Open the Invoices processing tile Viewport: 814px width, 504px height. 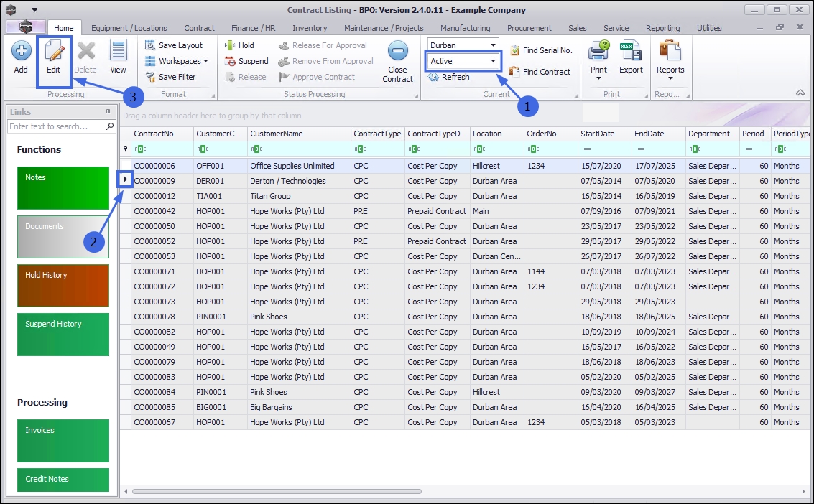point(63,441)
